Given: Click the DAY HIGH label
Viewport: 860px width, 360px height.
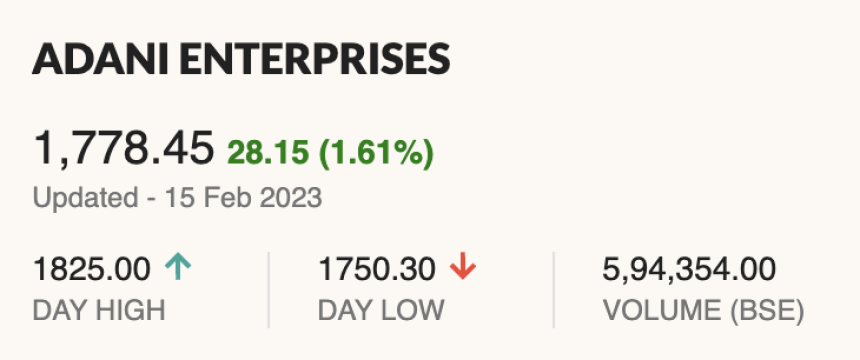Looking at the screenshot, I should tap(99, 311).
